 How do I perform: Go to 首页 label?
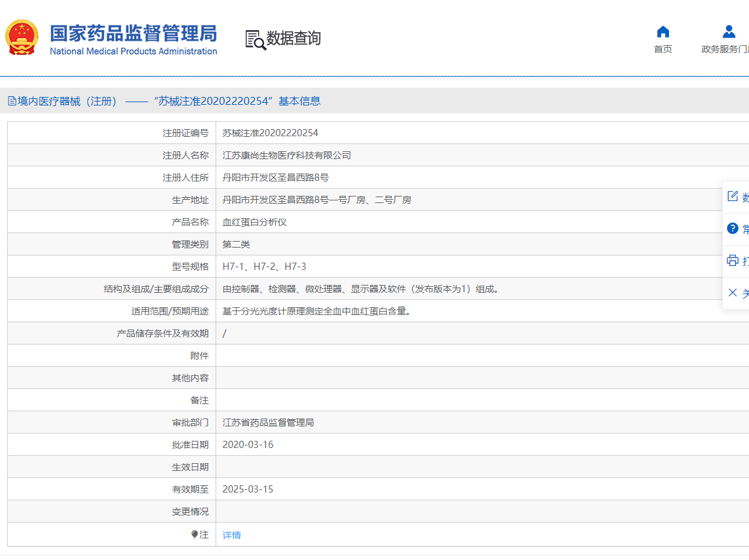663,49
